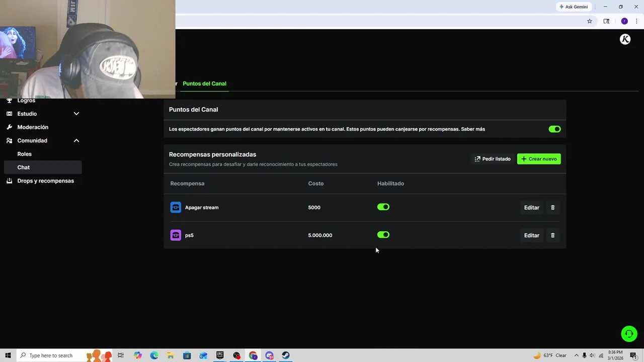Launch Copilot from the taskbar
This screenshot has height=362, width=644.
pos(138,355)
